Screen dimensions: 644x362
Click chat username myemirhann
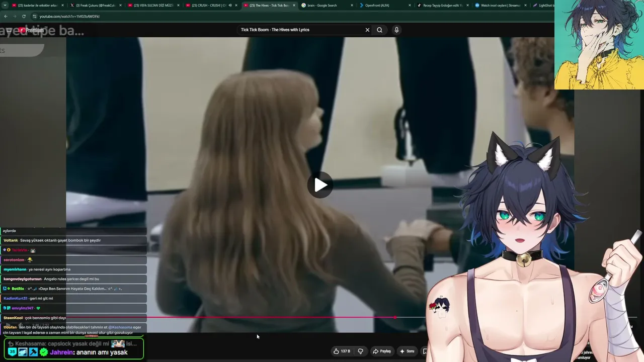point(15,269)
